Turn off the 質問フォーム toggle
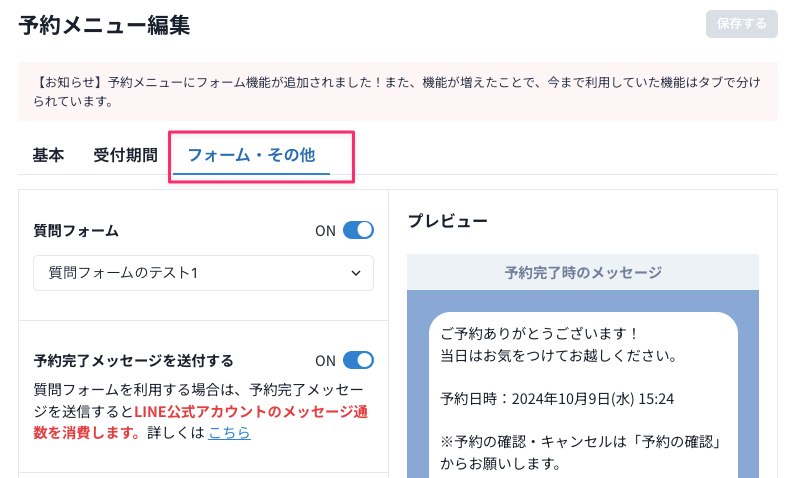This screenshot has height=478, width=800. (x=358, y=230)
